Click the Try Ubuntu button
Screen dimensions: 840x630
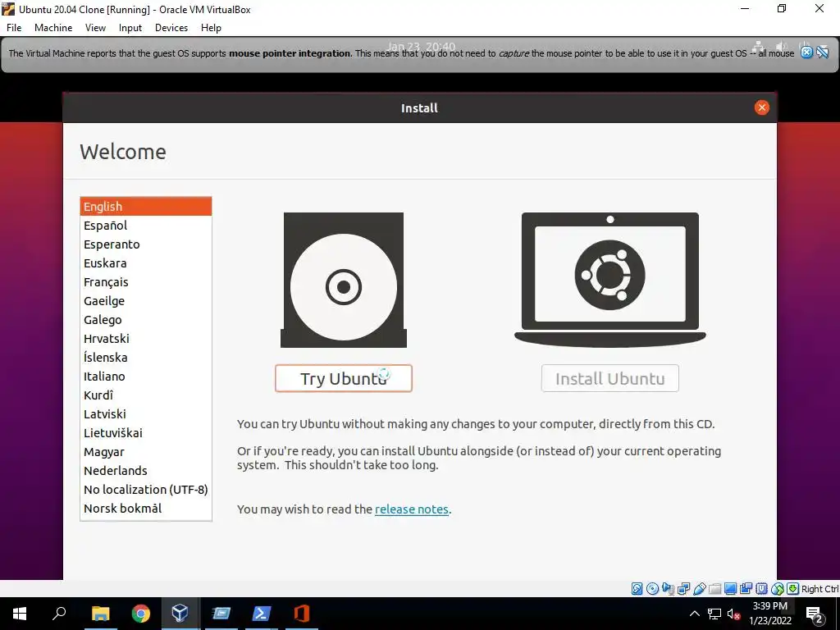[x=344, y=379]
